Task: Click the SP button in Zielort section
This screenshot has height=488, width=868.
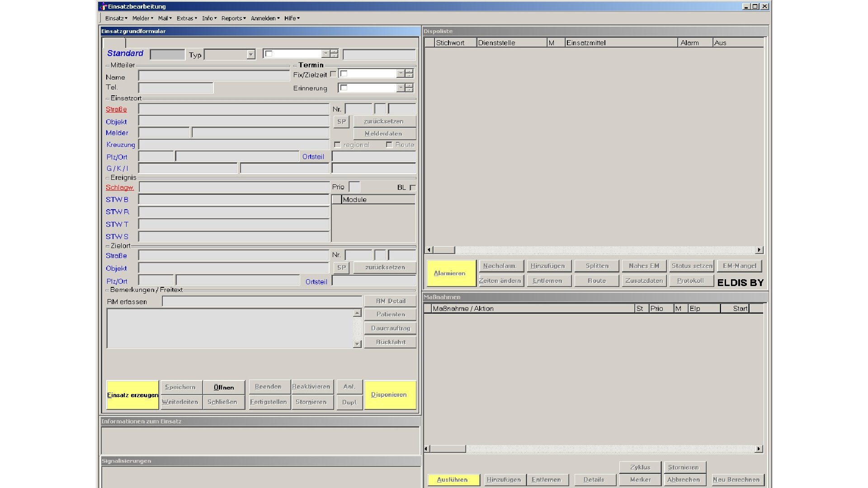Action: [341, 267]
